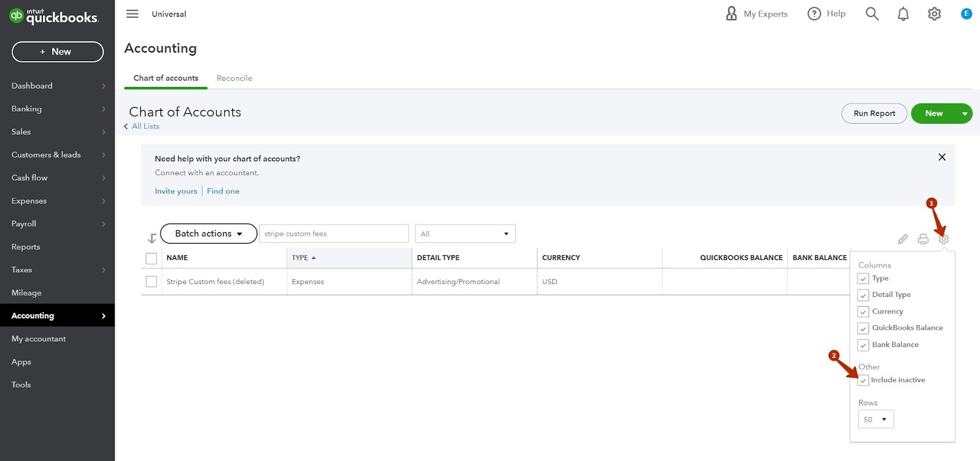Toggle the Include inactive checkbox

(x=863, y=380)
